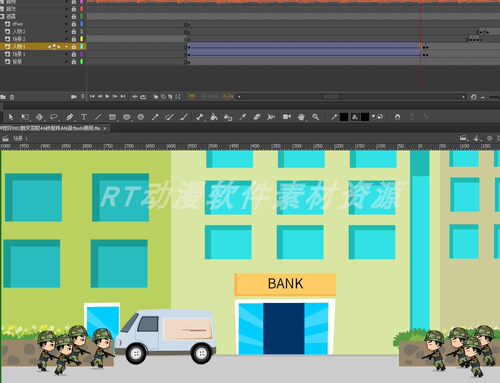Select the Camera tool in toolbar
Image resolution: width=500 pixels, height=383 pixels.
(287, 117)
